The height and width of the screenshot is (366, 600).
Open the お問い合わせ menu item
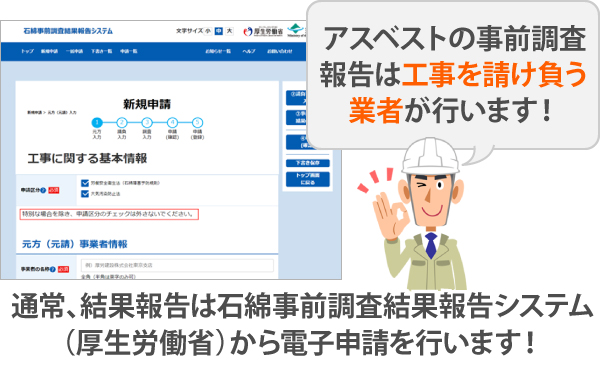pyautogui.click(x=280, y=51)
